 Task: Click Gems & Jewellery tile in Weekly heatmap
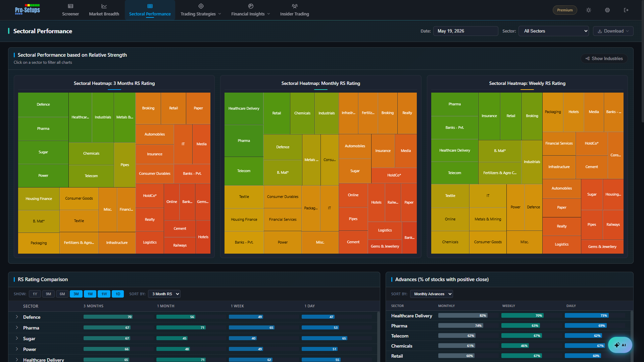(x=602, y=247)
